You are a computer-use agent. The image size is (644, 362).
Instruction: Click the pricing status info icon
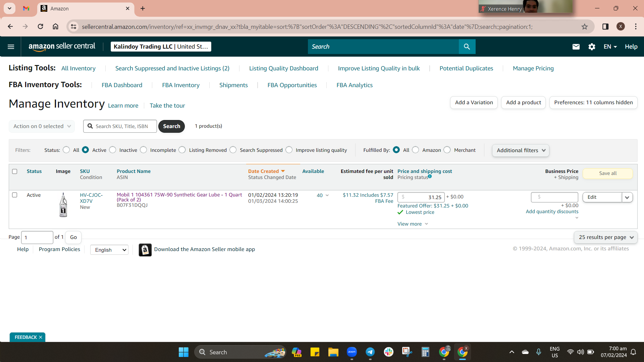pyautogui.click(x=430, y=176)
